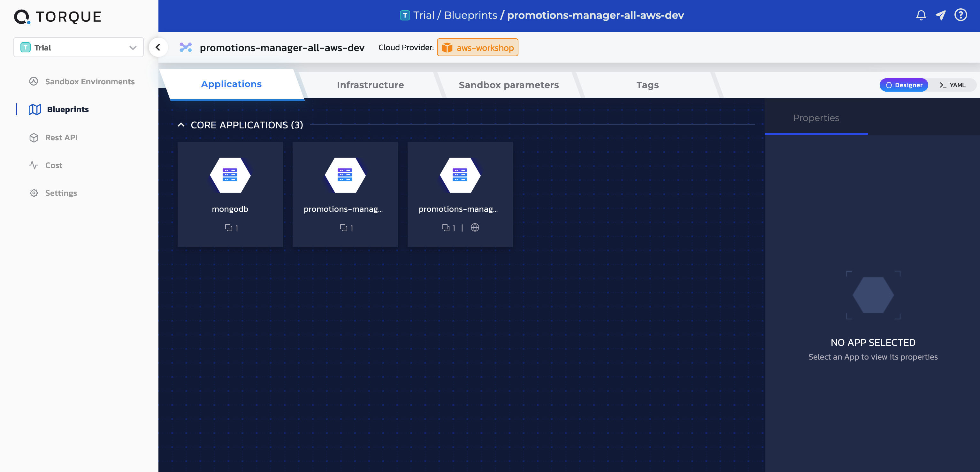
Task: Open Rest API page
Action: (x=53, y=138)
